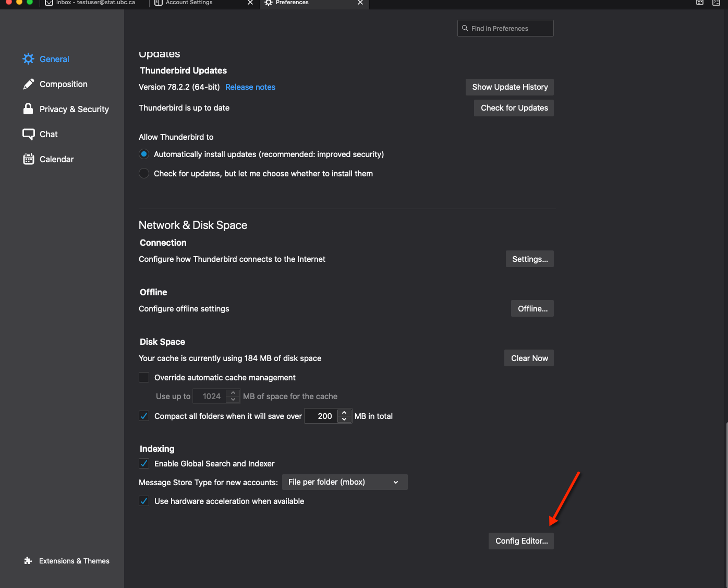This screenshot has width=728, height=588.
Task: Enable Override automatic cache management
Action: 144,377
